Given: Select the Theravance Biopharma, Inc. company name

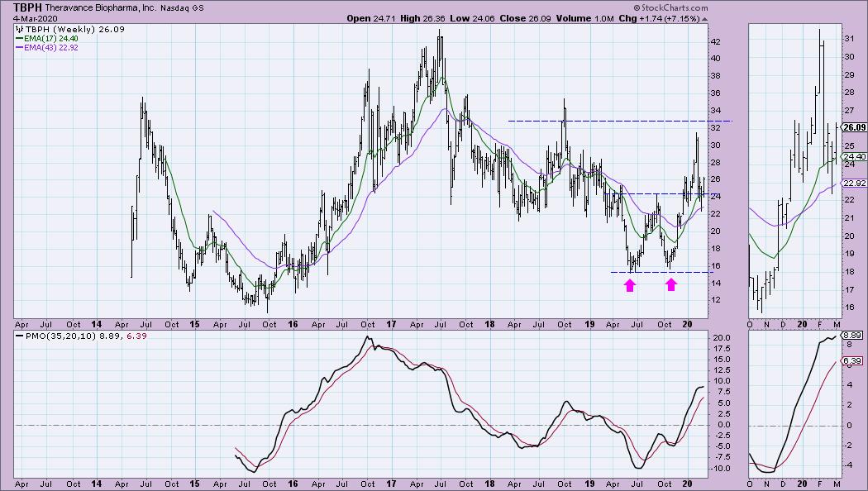Looking at the screenshot, I should point(100,8).
